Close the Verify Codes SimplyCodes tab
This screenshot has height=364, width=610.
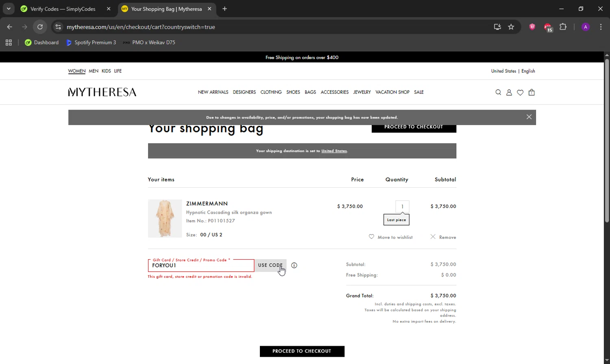109,9
